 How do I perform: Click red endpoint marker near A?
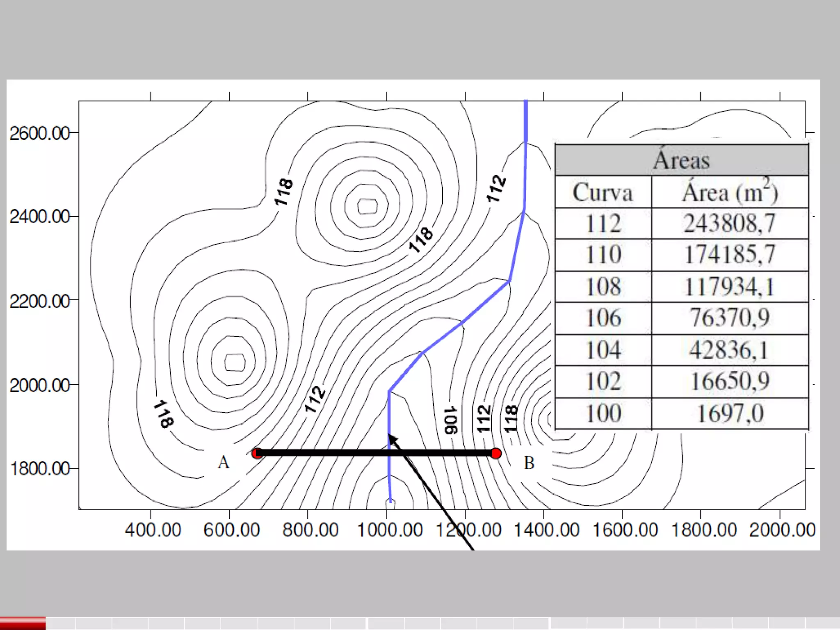pos(257,453)
